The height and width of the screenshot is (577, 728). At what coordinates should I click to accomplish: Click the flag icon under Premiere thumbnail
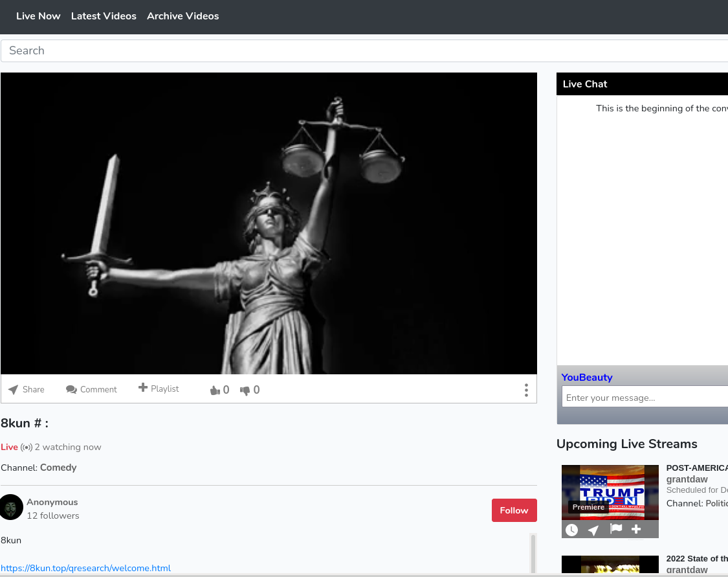click(615, 528)
